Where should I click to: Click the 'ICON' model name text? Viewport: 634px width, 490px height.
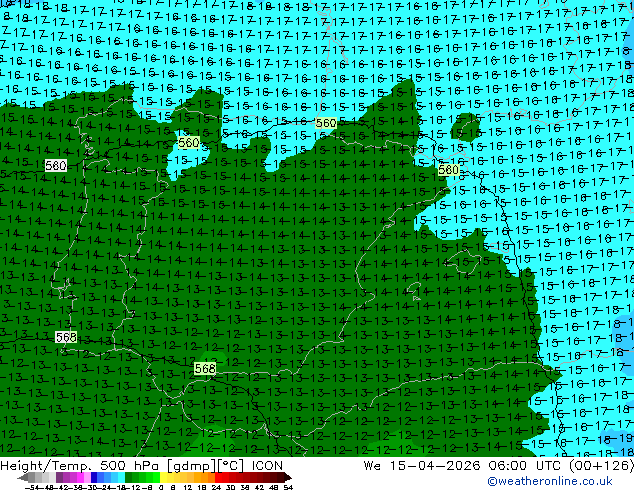tap(267, 466)
